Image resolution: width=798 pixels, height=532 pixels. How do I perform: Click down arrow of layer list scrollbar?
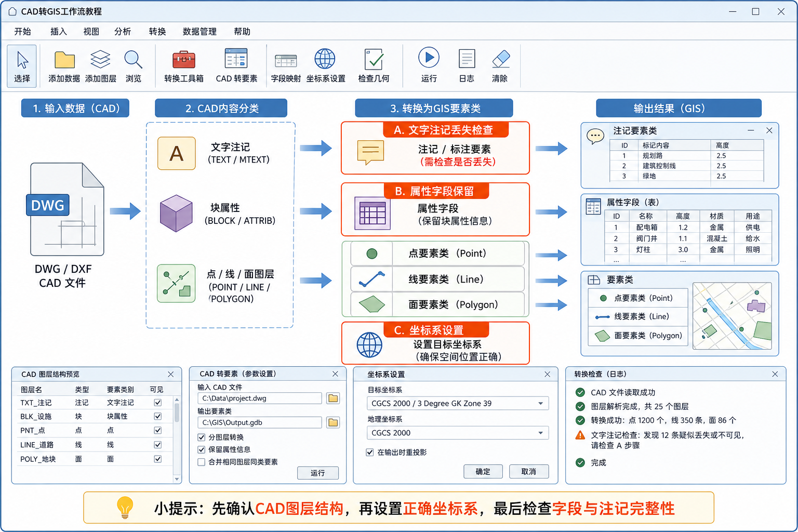[177, 479]
